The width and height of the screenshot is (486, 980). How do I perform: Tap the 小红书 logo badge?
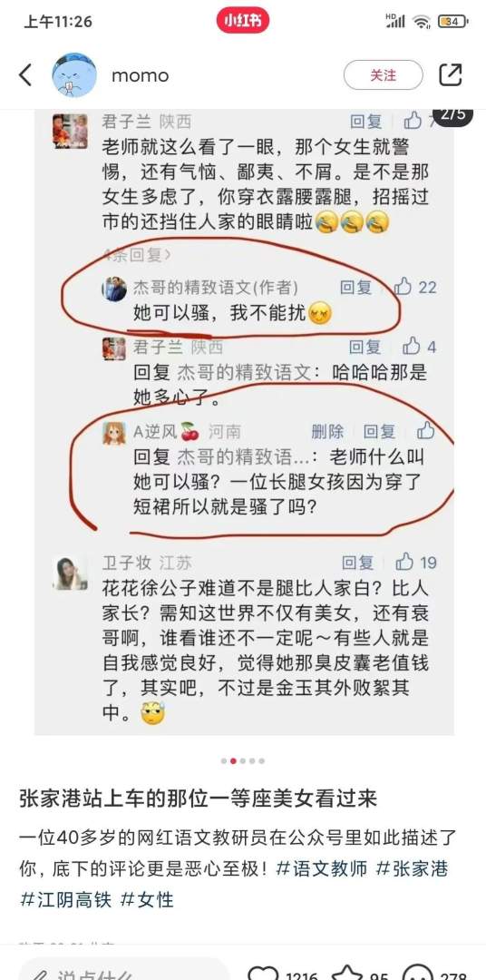point(243,21)
